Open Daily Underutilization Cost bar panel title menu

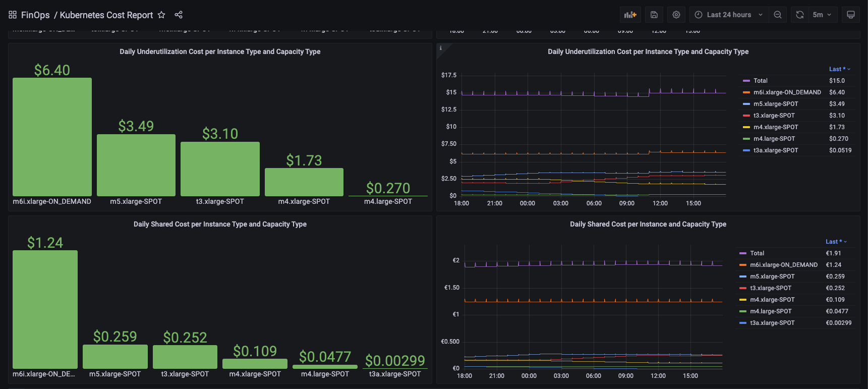point(220,51)
